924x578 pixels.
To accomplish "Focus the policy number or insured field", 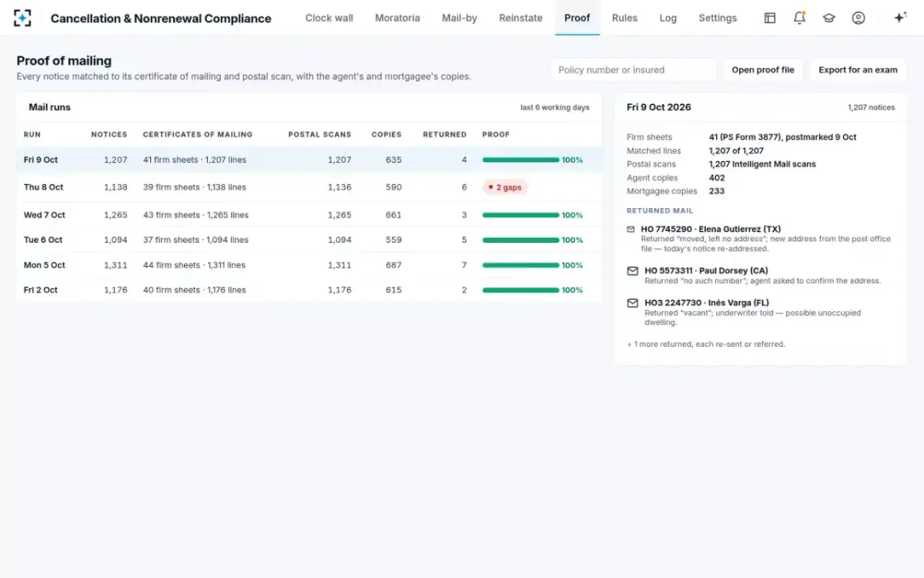I will 634,69.
